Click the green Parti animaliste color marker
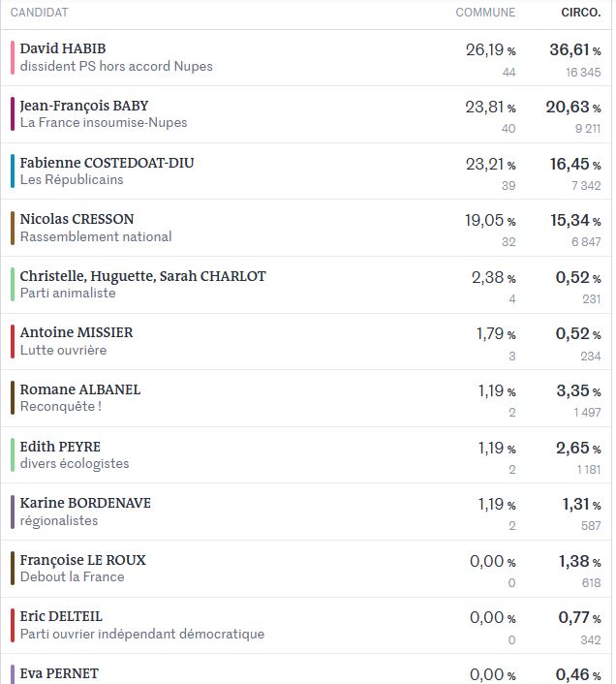 pyautogui.click(x=13, y=285)
